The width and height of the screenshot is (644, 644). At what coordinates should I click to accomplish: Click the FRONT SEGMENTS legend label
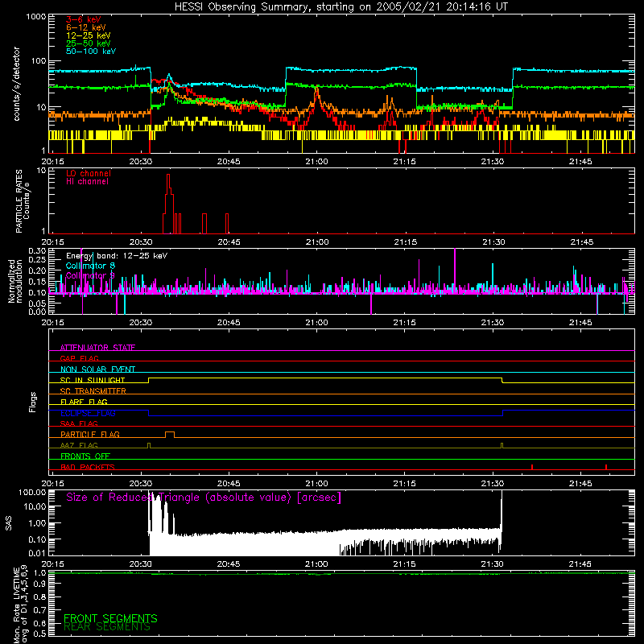110,618
